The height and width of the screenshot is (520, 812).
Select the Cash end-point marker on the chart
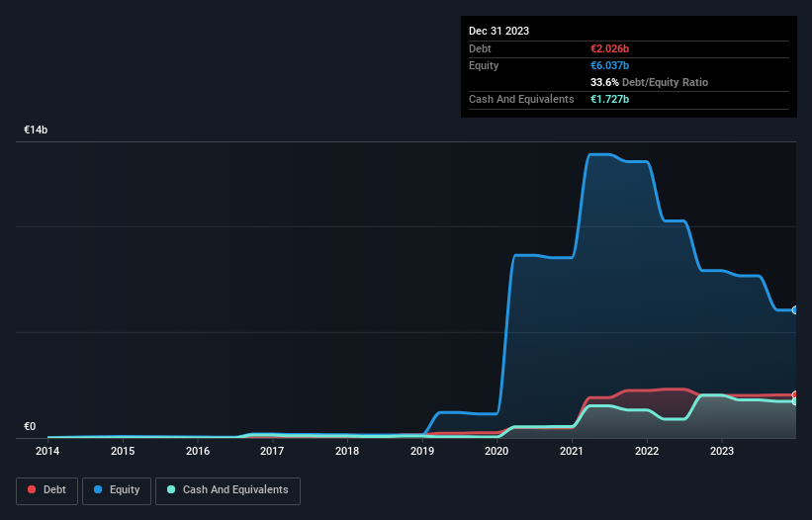pyautogui.click(x=795, y=401)
